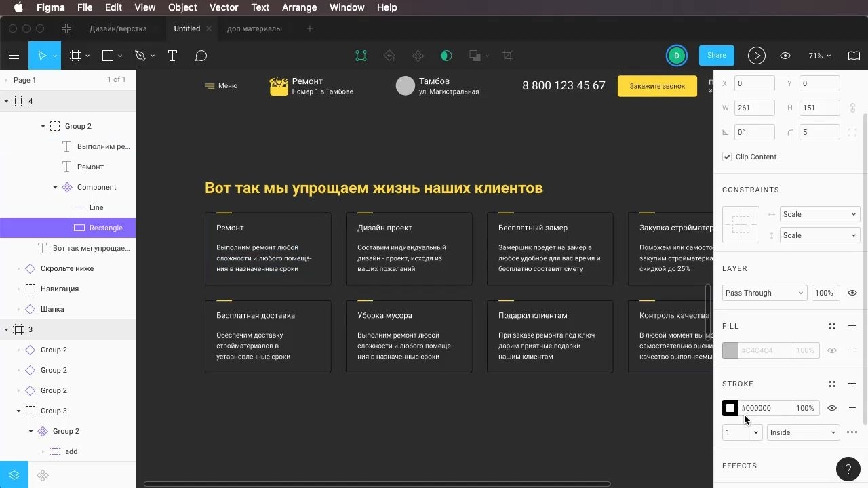Open the stroke weight dropdown arrow
868x488 pixels.
tap(756, 432)
